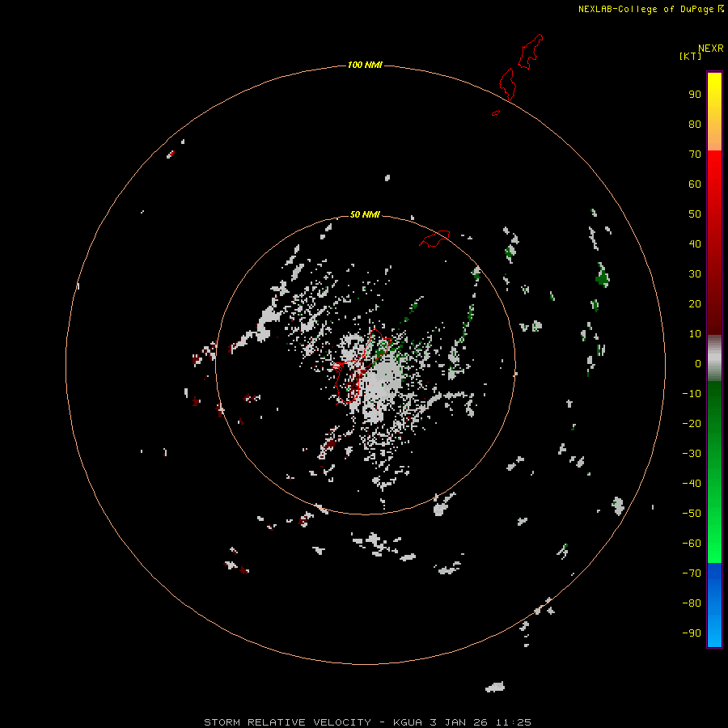
Task: Click the northernmost red island outline (Saipan)
Action: (x=530, y=52)
